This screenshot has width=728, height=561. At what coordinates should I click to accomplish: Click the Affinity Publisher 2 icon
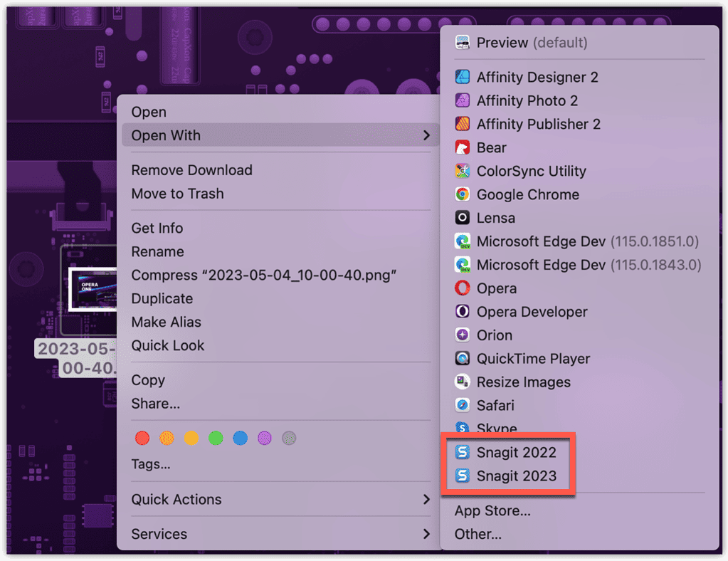click(x=463, y=124)
